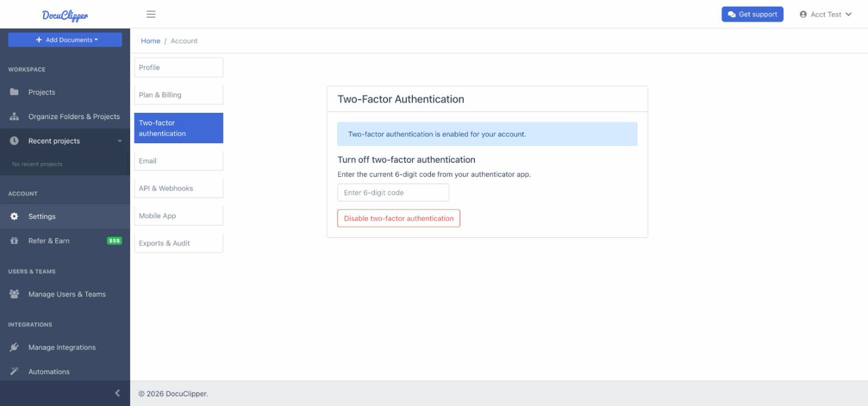Go to the Email settings tab

click(179, 161)
